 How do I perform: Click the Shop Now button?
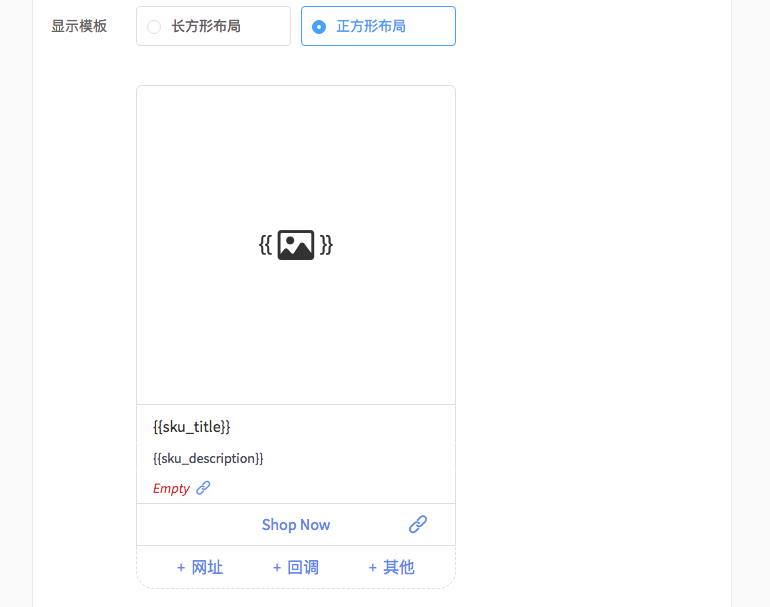(x=296, y=524)
